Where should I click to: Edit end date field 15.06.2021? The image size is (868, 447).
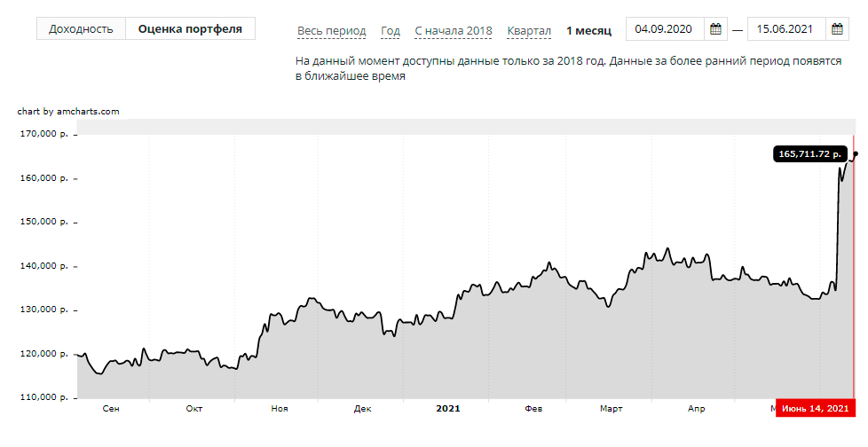786,28
